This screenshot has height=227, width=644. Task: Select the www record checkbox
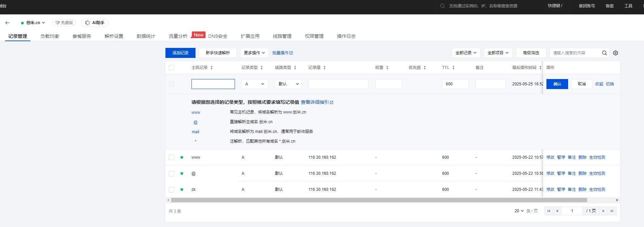click(171, 157)
